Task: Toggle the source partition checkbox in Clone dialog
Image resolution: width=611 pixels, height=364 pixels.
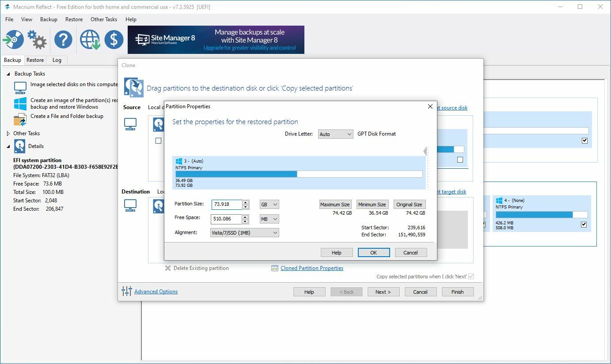Action: tap(158, 140)
